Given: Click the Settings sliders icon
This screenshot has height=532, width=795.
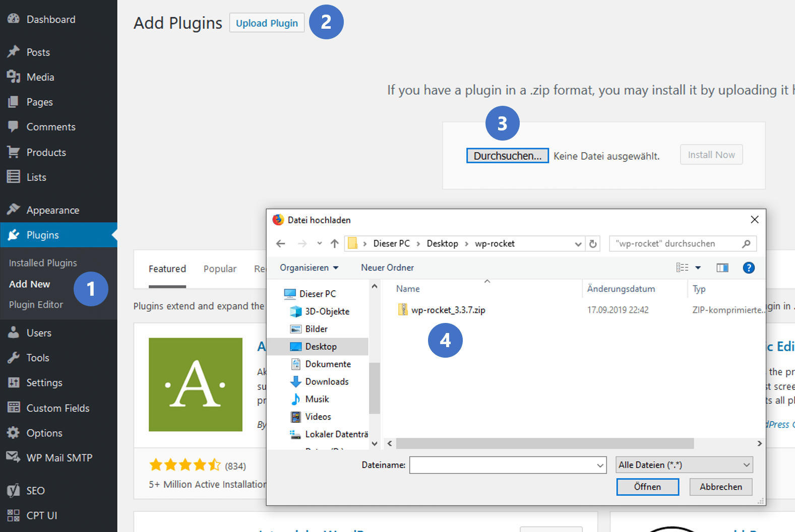Looking at the screenshot, I should click(x=13, y=382).
